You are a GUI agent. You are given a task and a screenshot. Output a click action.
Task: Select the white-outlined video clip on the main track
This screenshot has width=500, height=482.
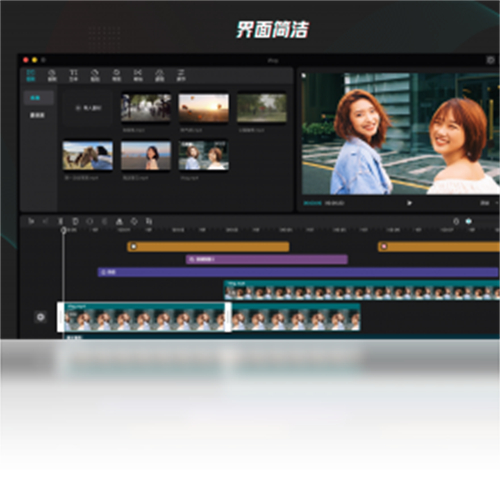144,317
